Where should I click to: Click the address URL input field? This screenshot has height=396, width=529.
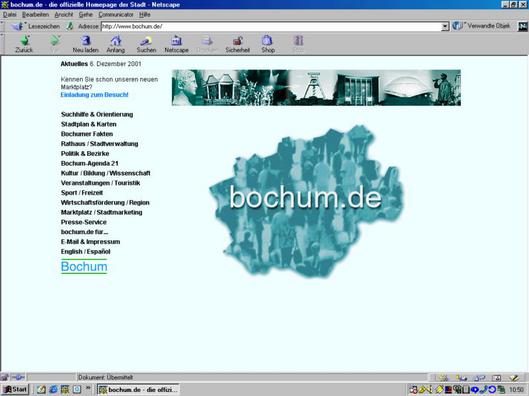click(272, 26)
